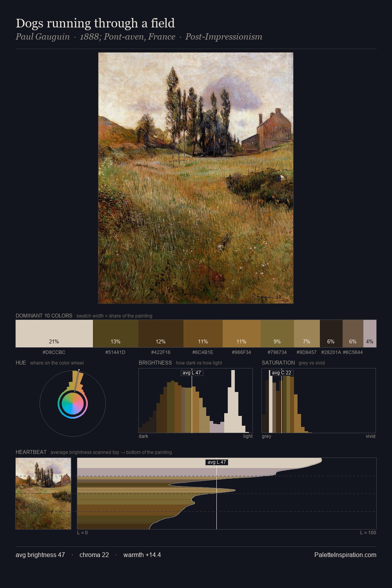392x588 pixels.
Task: Click 'chroma 22' in footer
Action: [x=94, y=555]
